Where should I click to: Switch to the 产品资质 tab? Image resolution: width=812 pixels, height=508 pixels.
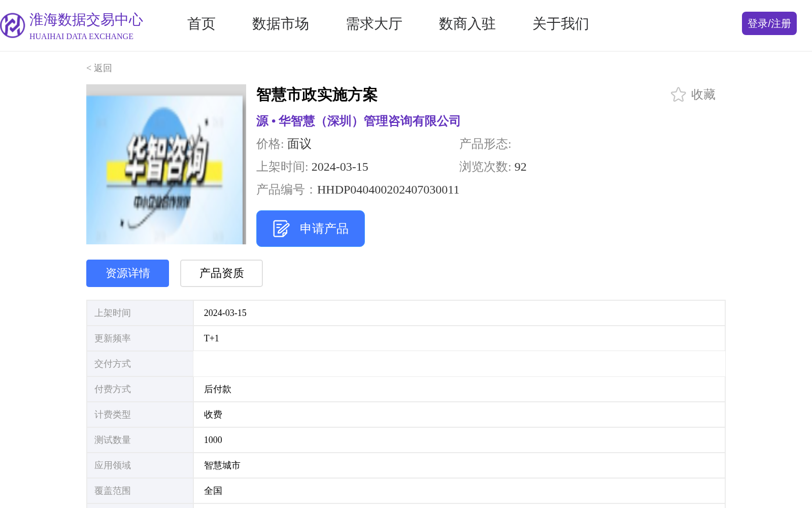pyautogui.click(x=221, y=273)
